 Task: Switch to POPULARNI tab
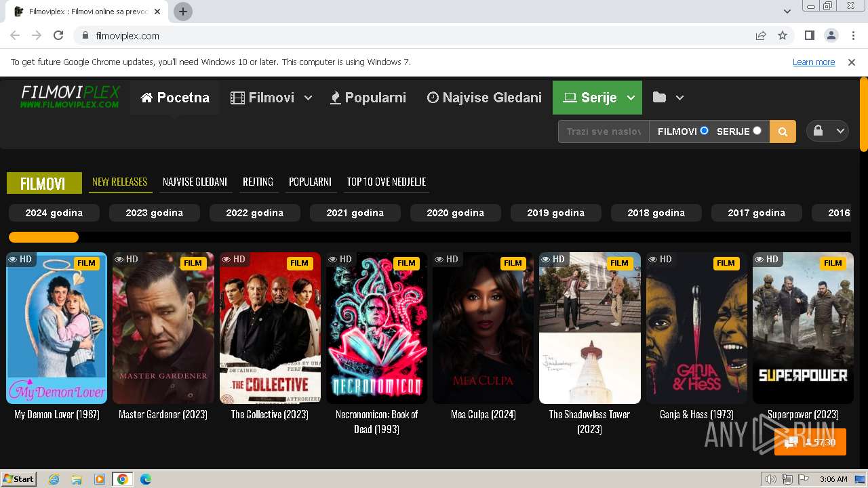click(x=310, y=182)
